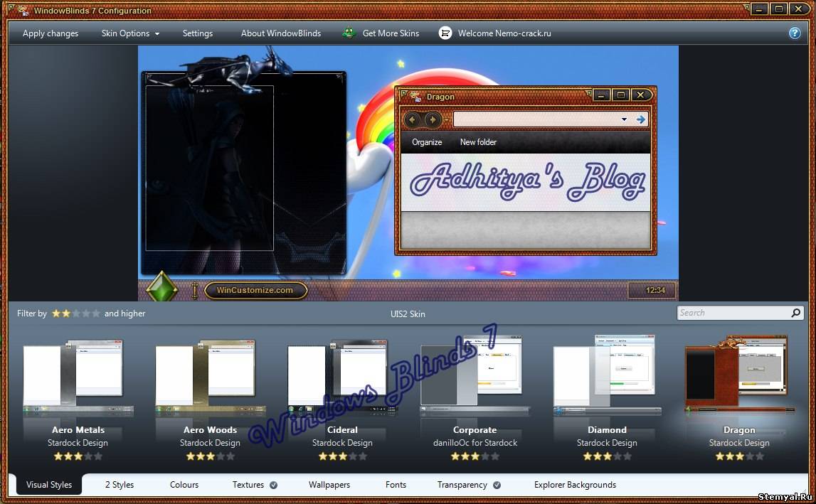
Task: Click the 'UIS2 Skin' label
Action: [x=408, y=314]
